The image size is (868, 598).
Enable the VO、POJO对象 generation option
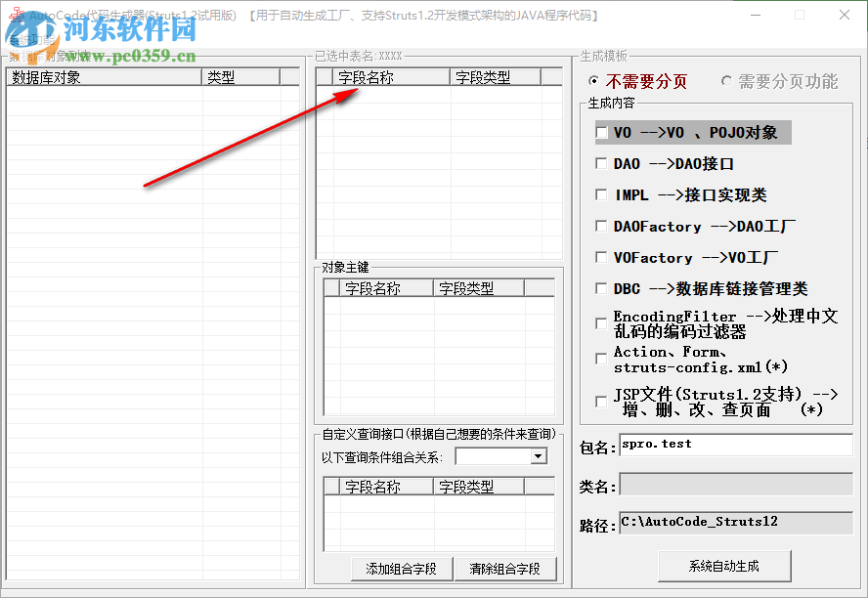[600, 132]
